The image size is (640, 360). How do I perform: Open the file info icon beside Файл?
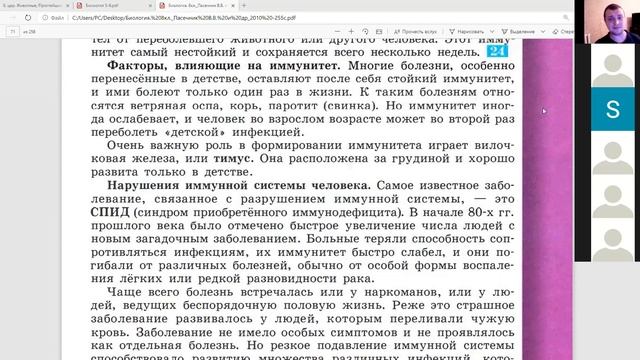coord(45,18)
